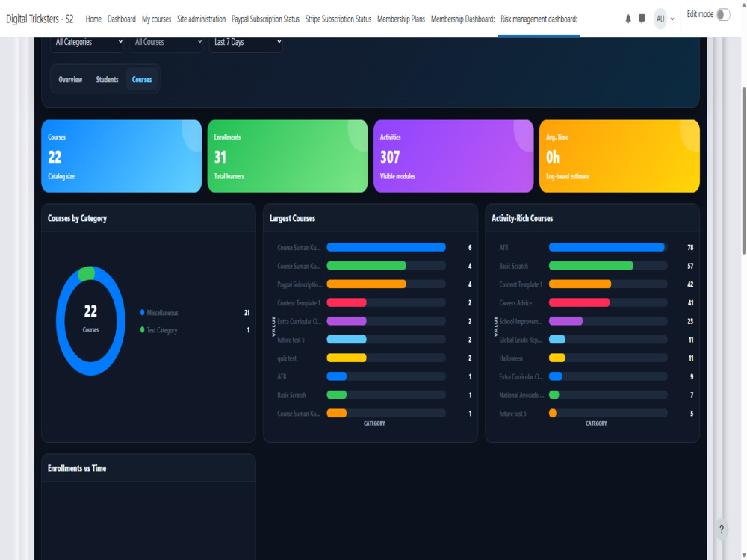Click the Test Category legend label

[162, 330]
